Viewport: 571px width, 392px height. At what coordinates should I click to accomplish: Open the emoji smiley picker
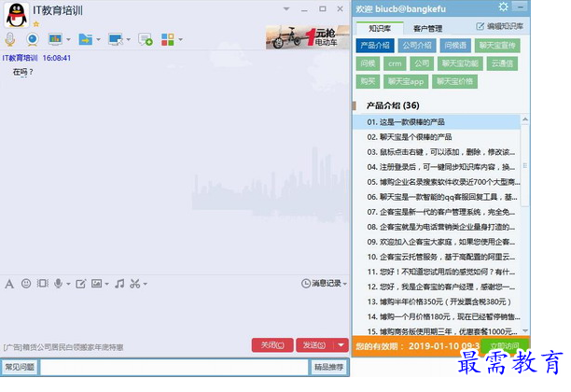click(26, 284)
